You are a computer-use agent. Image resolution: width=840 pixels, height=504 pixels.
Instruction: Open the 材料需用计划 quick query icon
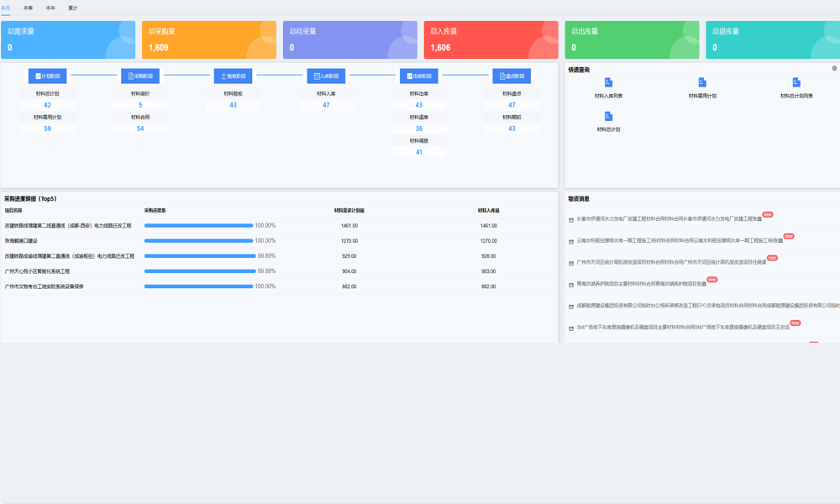click(x=702, y=83)
